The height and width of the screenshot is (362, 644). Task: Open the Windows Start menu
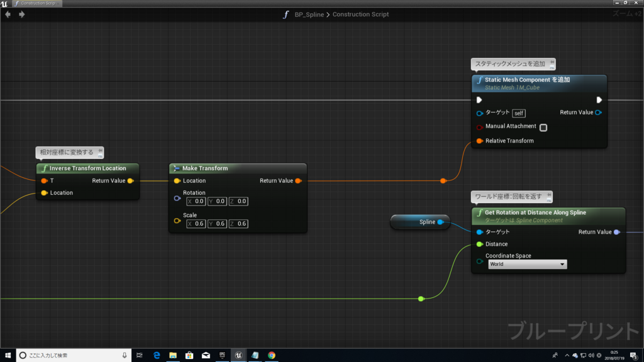point(8,356)
